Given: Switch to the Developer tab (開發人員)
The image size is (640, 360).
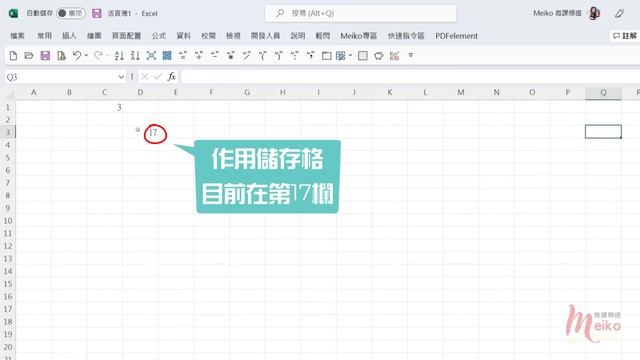Looking at the screenshot, I should tap(265, 36).
